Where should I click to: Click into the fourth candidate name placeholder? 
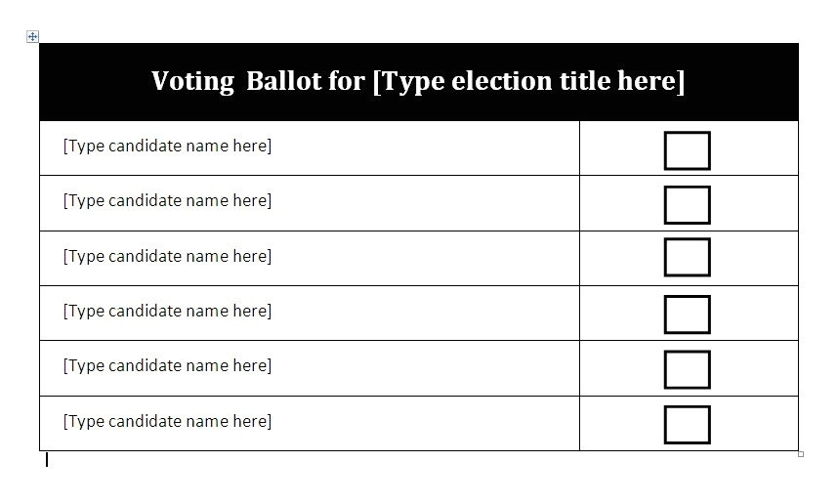pos(167,311)
